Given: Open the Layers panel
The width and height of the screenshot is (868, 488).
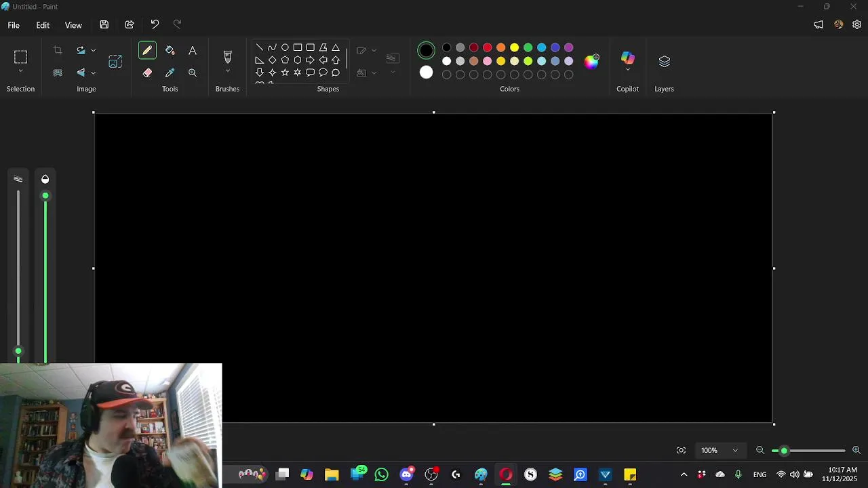Looking at the screenshot, I should click(x=665, y=62).
